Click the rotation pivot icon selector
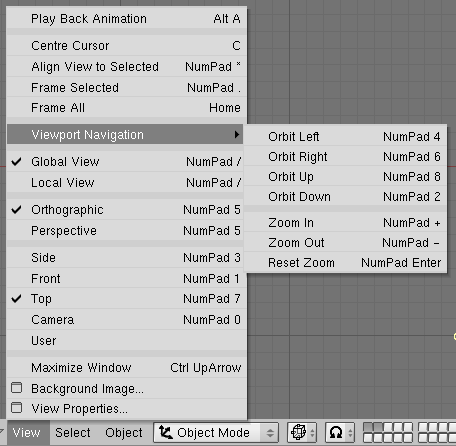The width and height of the screenshot is (456, 446). [x=336, y=433]
